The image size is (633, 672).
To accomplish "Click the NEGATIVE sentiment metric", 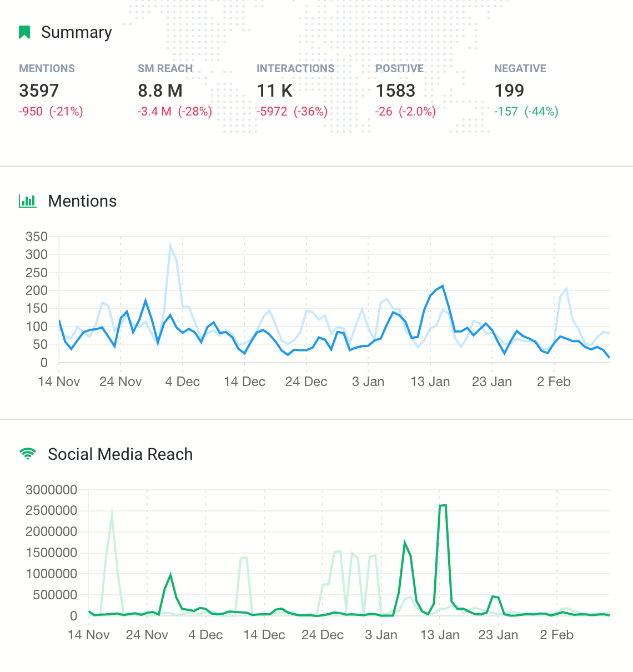I will (520, 68).
